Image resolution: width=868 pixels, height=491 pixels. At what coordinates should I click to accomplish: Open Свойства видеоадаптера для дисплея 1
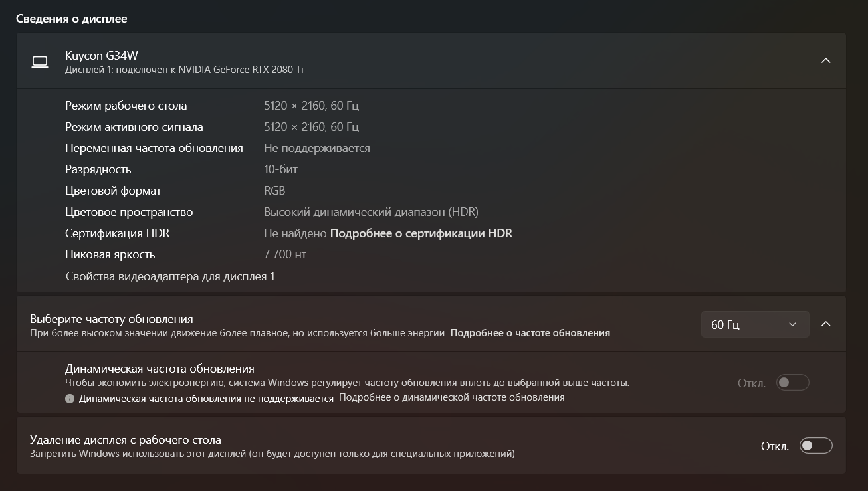click(170, 276)
